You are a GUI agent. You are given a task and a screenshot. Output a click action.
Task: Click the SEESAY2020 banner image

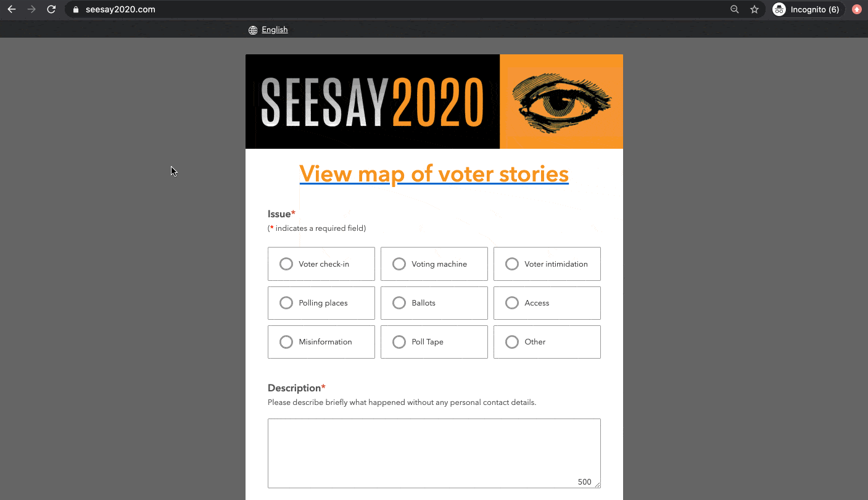(434, 102)
